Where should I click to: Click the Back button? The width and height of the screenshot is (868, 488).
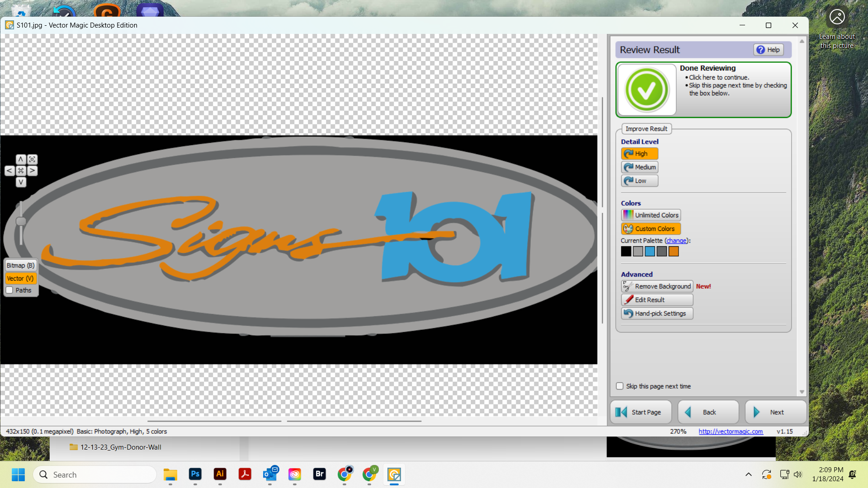point(708,412)
